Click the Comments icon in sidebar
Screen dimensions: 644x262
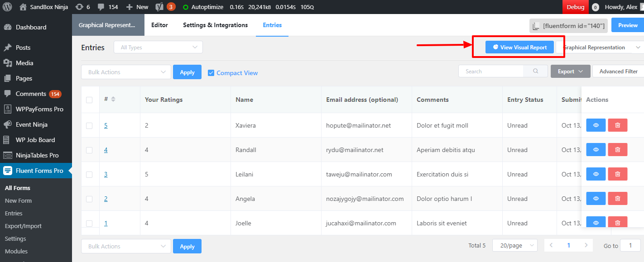click(8, 94)
